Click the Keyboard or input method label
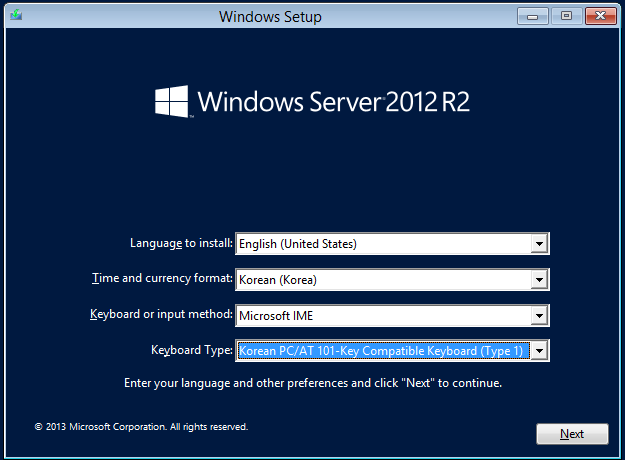625x460 pixels. pos(161,314)
